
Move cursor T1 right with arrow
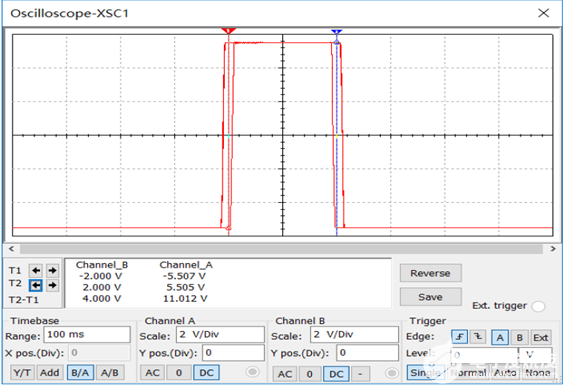[x=52, y=270]
